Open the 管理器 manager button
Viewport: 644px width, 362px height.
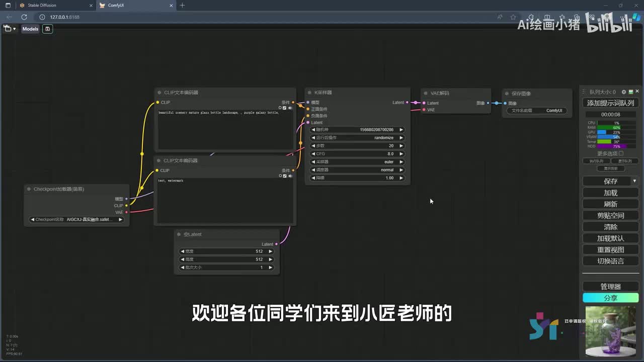pyautogui.click(x=611, y=287)
